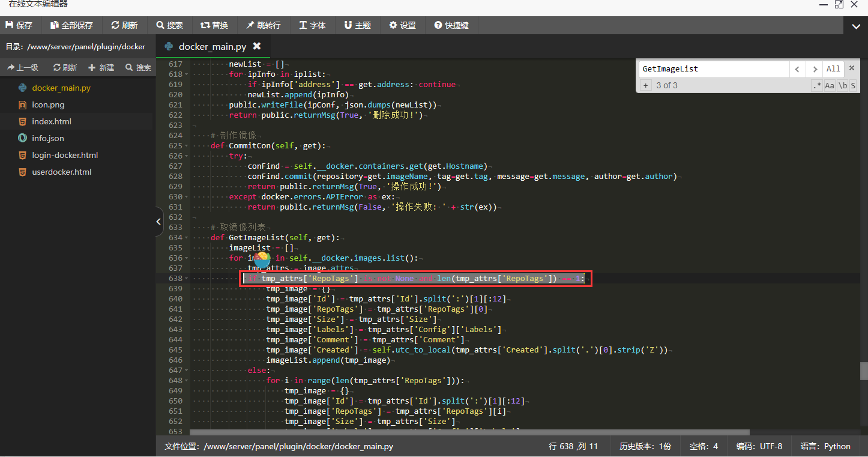Change language via 语言: Python
Viewport: 868px width, 457px height.
coord(825,446)
